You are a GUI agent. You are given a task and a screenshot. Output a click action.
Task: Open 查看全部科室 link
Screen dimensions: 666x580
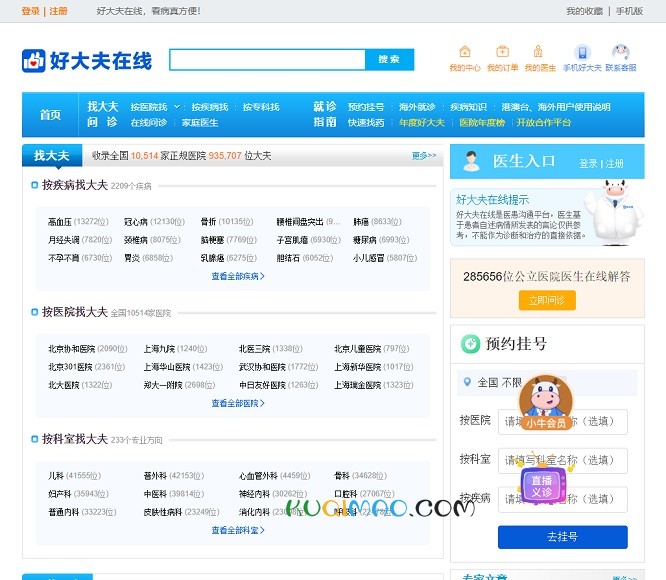point(238,530)
